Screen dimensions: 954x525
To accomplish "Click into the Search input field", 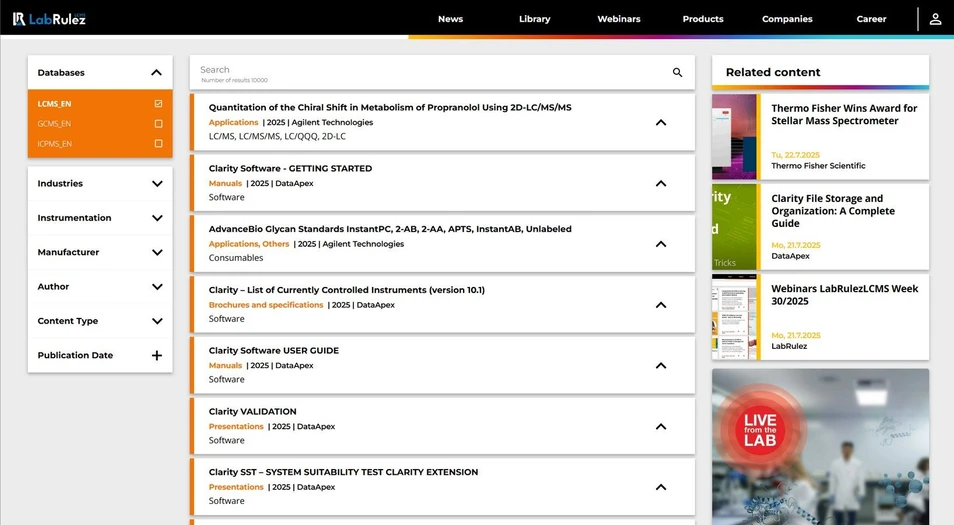I will coord(430,70).
